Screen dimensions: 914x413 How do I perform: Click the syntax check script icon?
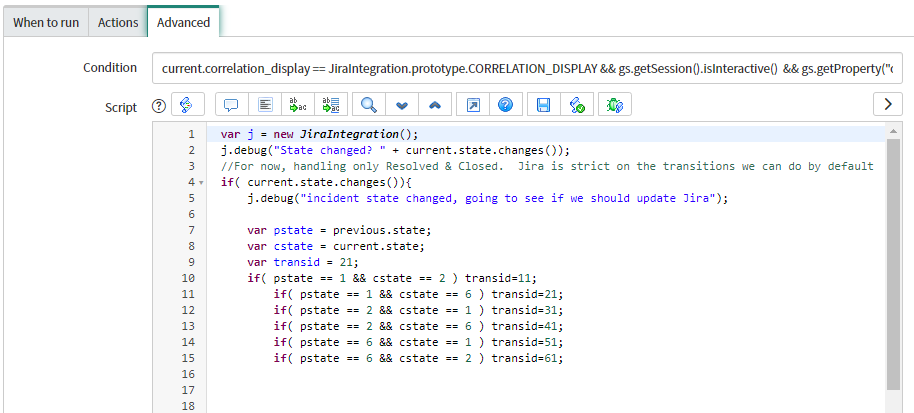pyautogui.click(x=577, y=105)
